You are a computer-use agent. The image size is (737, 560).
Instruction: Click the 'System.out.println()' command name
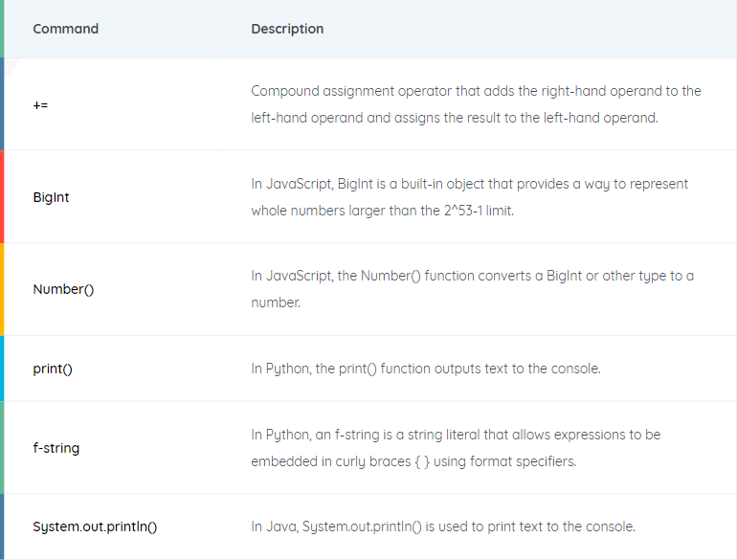click(95, 526)
